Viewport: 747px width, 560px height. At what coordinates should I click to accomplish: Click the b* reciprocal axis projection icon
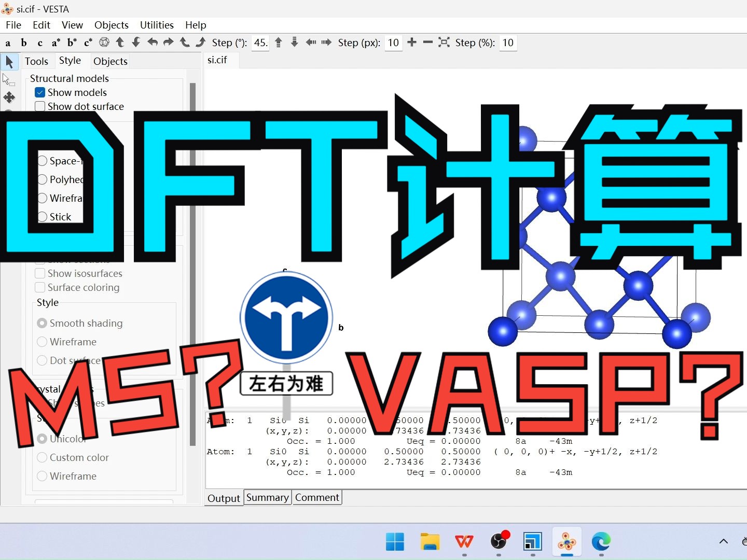coord(72,43)
